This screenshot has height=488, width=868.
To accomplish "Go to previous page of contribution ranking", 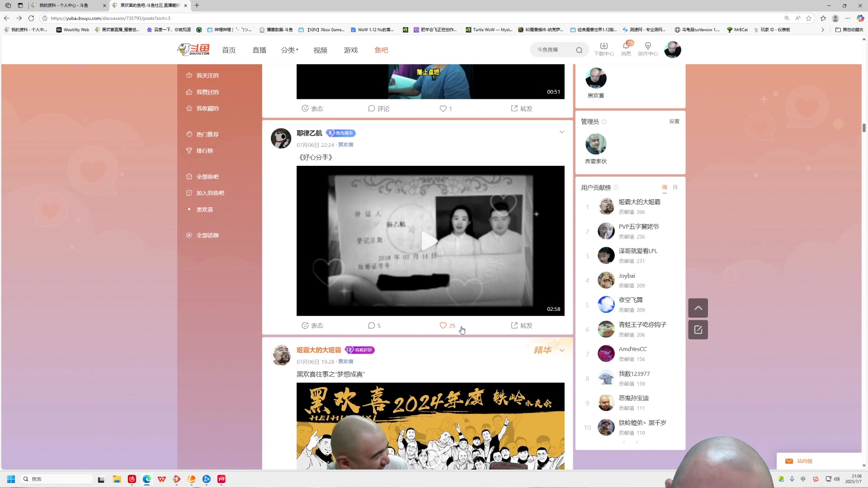I will tap(624, 442).
